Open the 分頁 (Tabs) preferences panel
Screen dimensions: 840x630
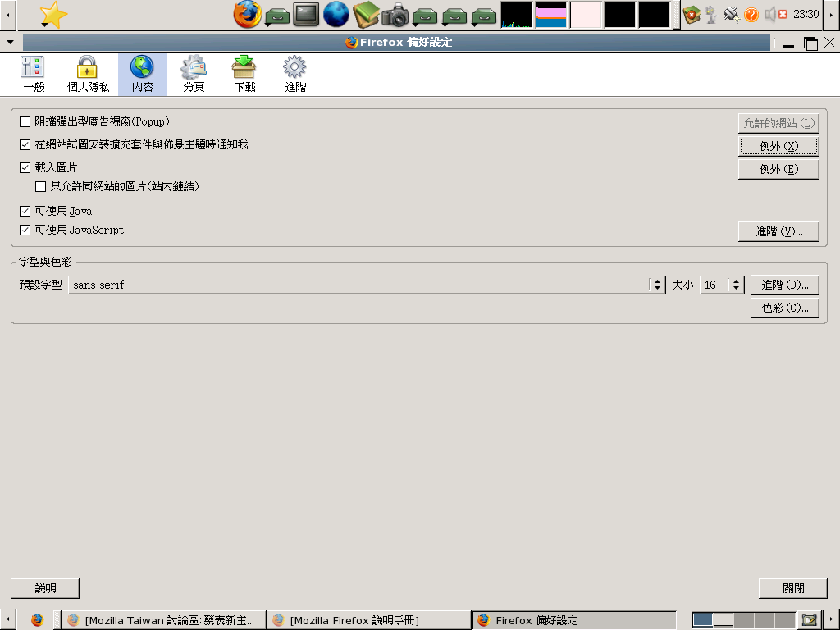pos(194,75)
